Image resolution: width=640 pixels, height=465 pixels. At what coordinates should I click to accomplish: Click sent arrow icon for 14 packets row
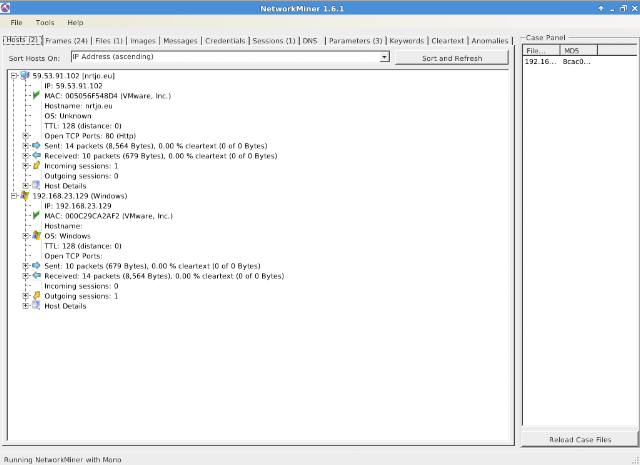coord(36,146)
